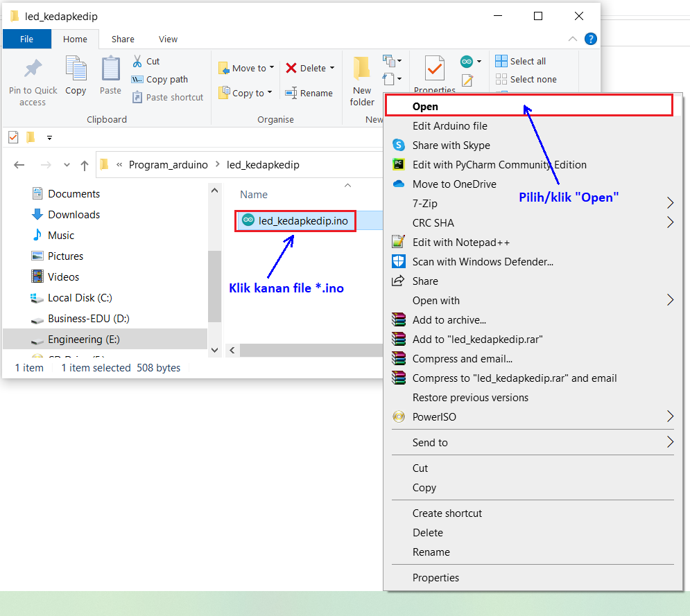
Task: Click the blue Help question mark icon
Action: tap(591, 39)
